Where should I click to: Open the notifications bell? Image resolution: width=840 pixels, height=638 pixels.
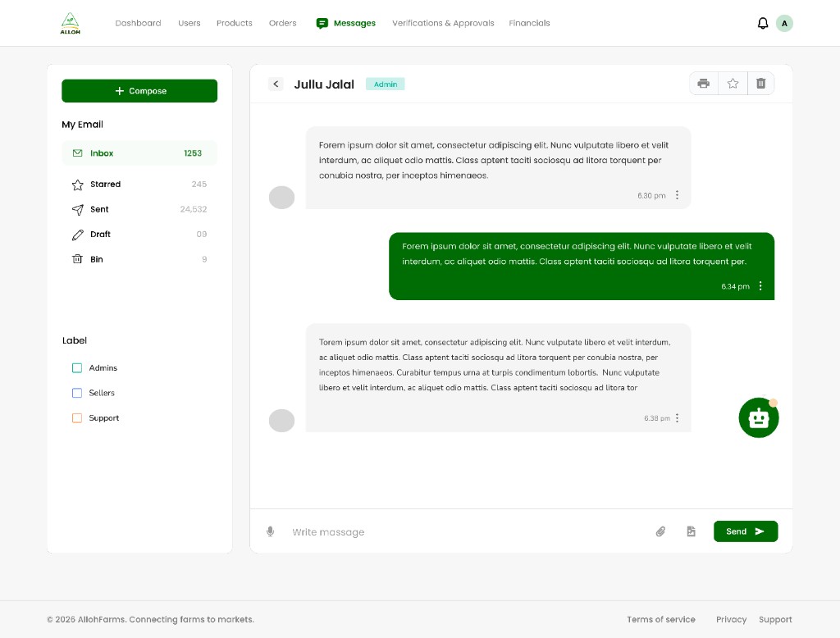click(x=763, y=24)
